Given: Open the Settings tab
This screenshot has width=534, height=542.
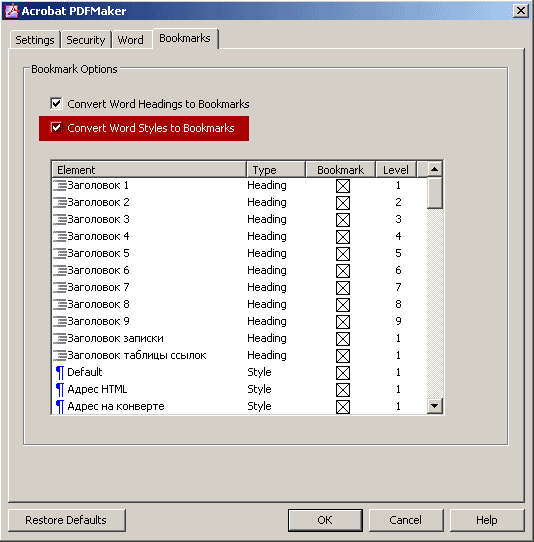Looking at the screenshot, I should tap(35, 40).
